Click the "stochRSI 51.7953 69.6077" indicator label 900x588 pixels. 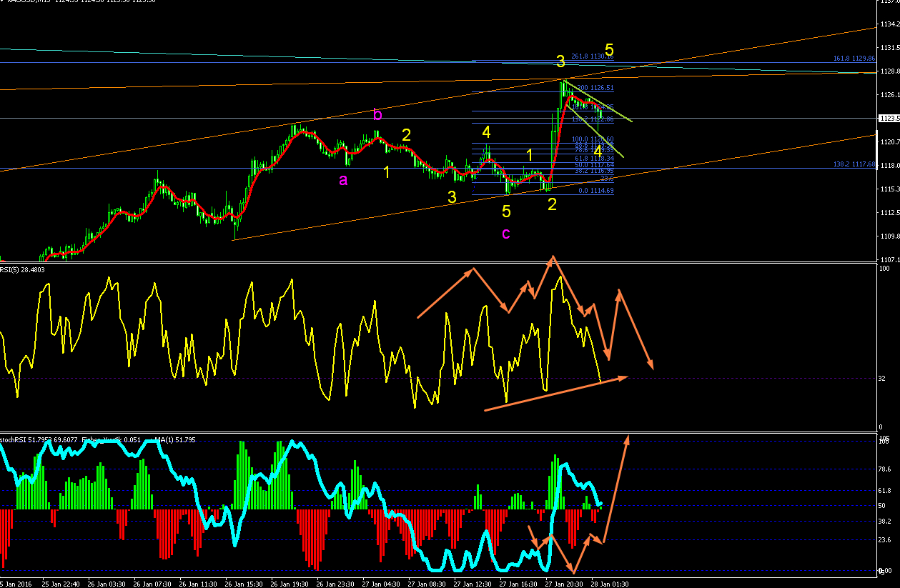(x=39, y=439)
